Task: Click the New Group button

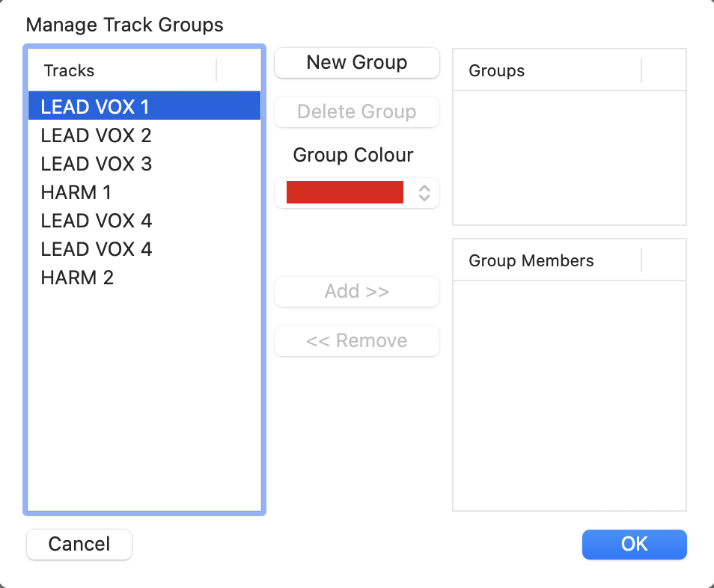Action: pos(357,63)
